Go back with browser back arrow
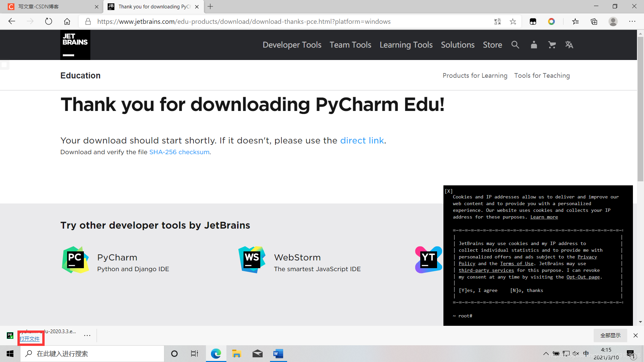The width and height of the screenshot is (644, 362). [12, 21]
